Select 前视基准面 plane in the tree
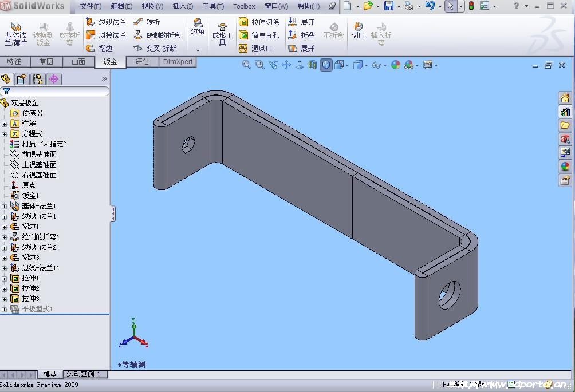 point(33,155)
